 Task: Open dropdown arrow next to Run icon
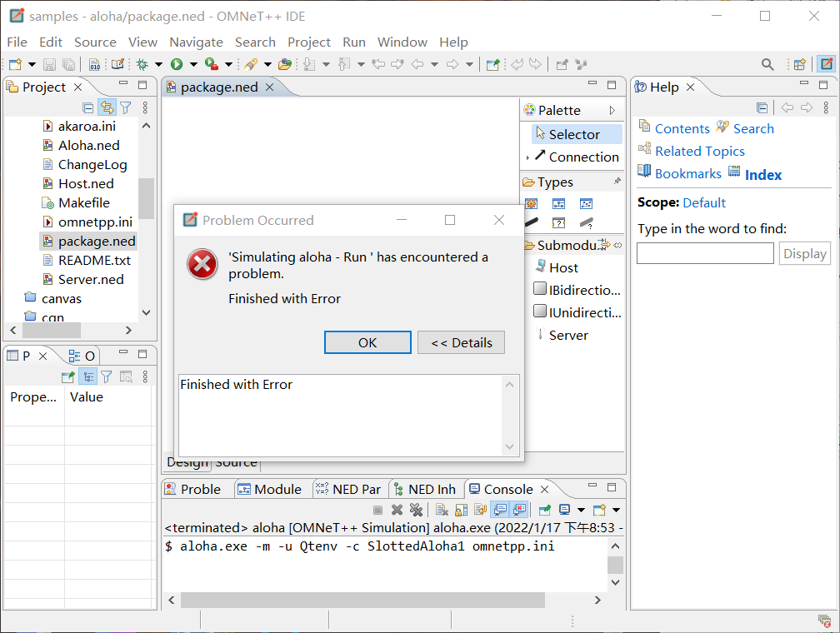[193, 65]
